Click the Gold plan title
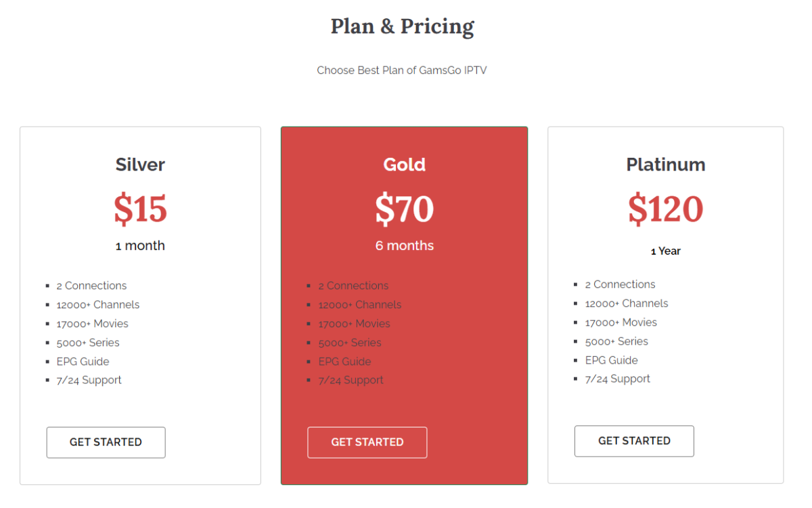Image resolution: width=812 pixels, height=508 pixels. point(404,164)
